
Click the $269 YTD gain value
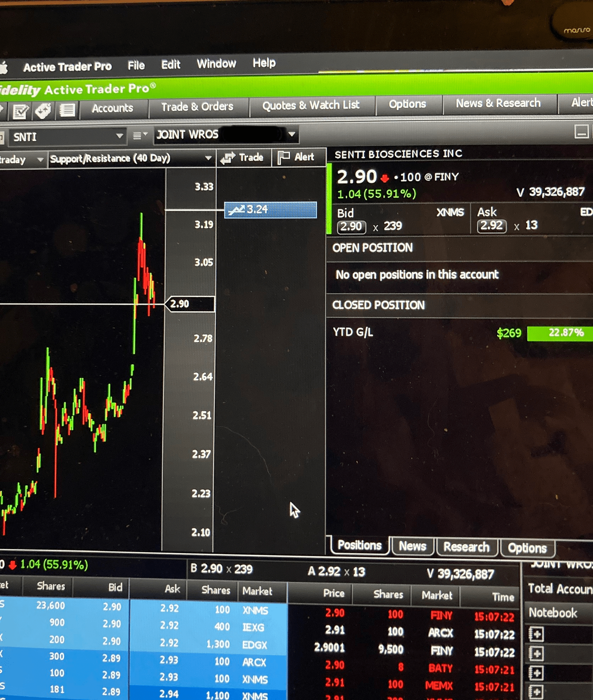(509, 333)
